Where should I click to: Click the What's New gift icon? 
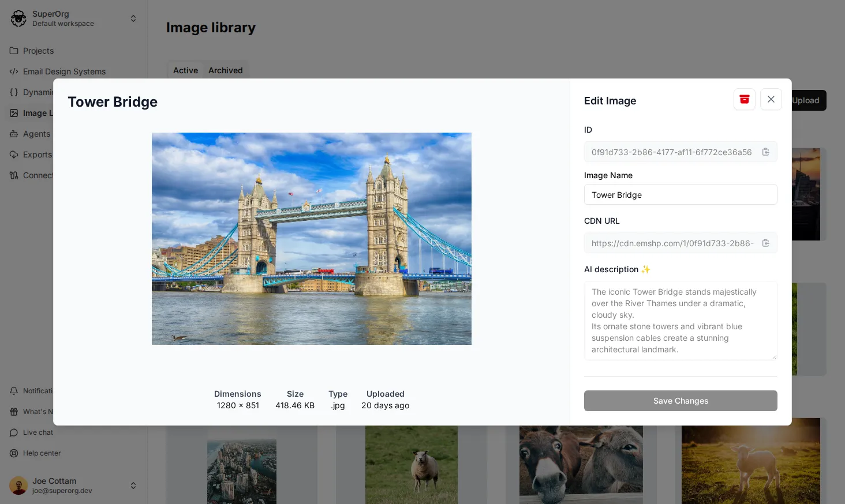coord(14,412)
